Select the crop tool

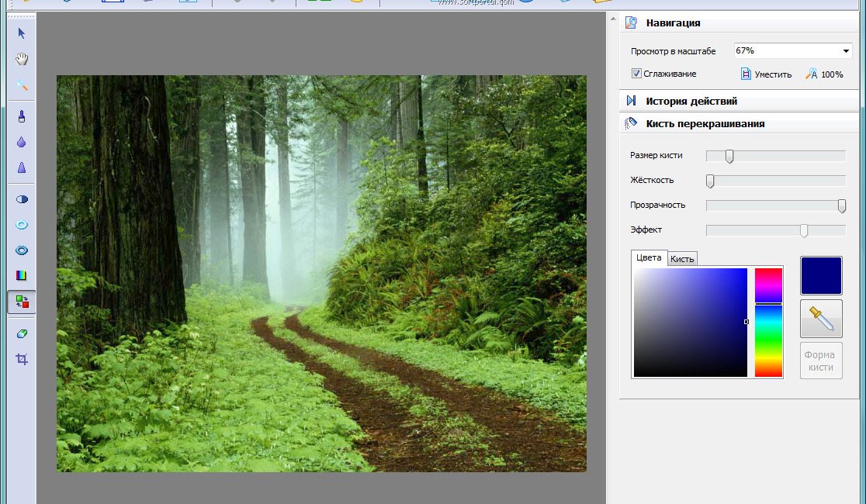pos(22,359)
